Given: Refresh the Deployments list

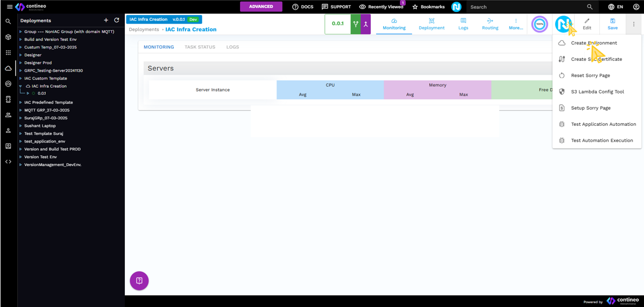Looking at the screenshot, I should (x=117, y=20).
